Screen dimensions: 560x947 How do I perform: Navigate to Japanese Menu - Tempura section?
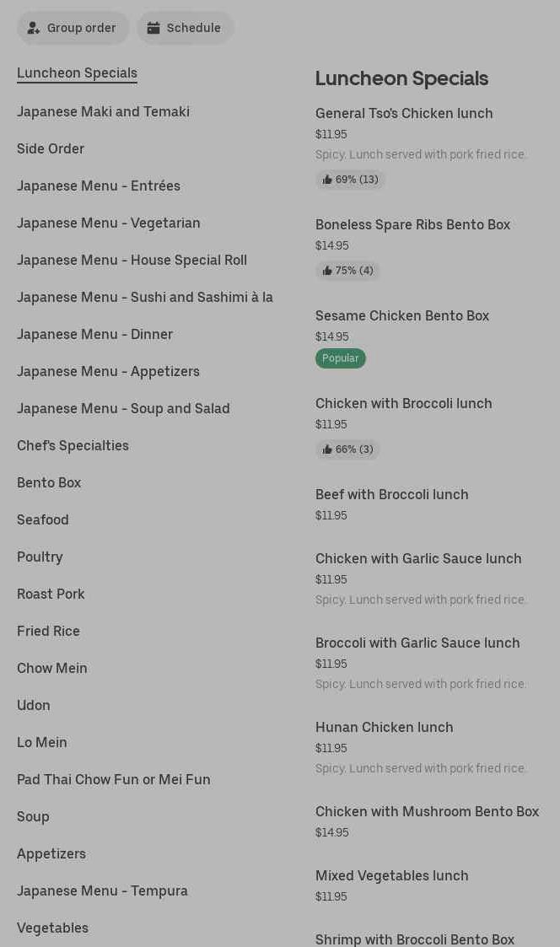[102, 891]
